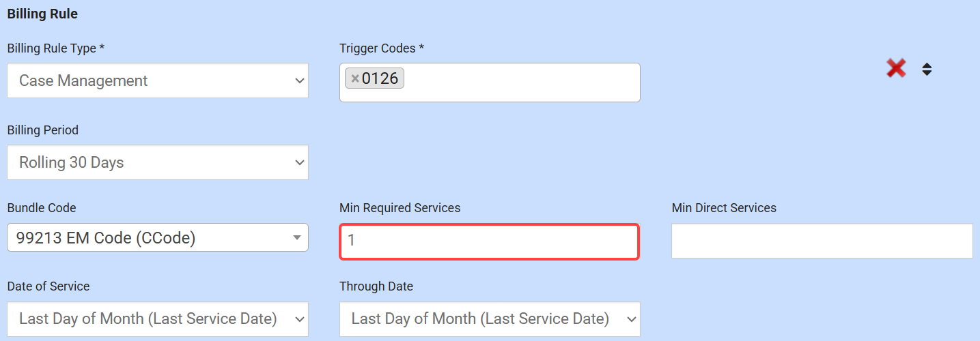Select the 0126 trigger code tag
980x341 pixels.
click(380, 79)
